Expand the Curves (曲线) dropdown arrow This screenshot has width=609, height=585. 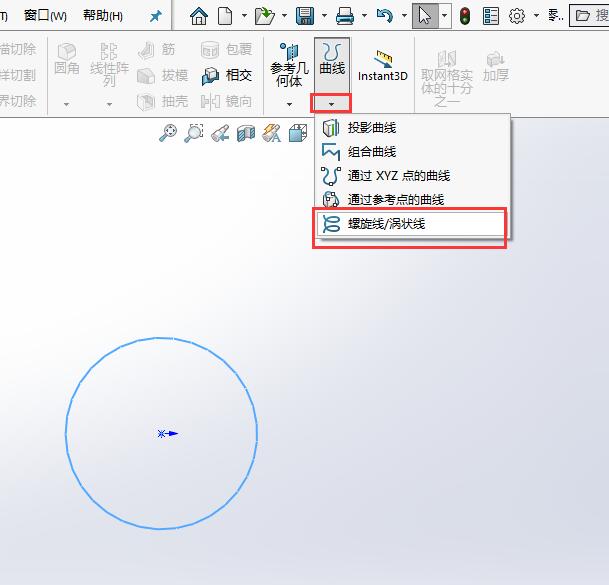[x=331, y=104]
